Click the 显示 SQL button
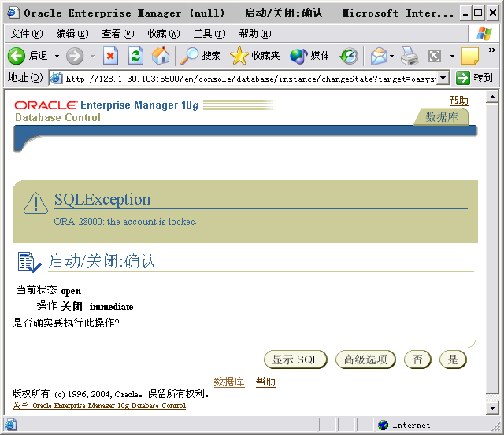Screen dimensions: 504x435 coord(295,359)
